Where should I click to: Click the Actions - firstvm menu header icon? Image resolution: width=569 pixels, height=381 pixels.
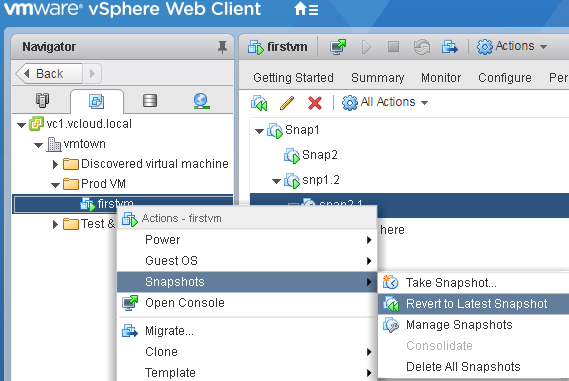coord(130,219)
